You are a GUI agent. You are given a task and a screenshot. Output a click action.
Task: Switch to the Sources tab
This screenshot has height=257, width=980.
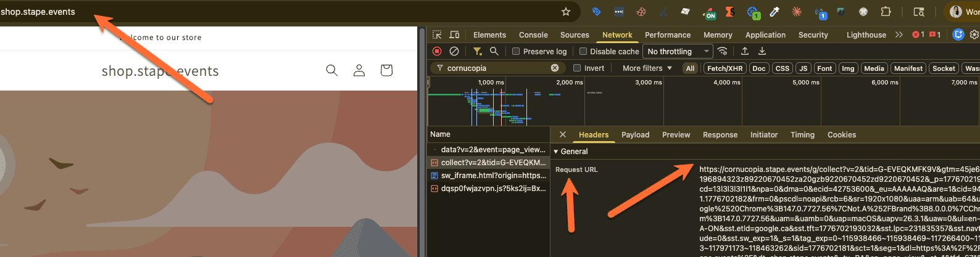pyautogui.click(x=575, y=35)
